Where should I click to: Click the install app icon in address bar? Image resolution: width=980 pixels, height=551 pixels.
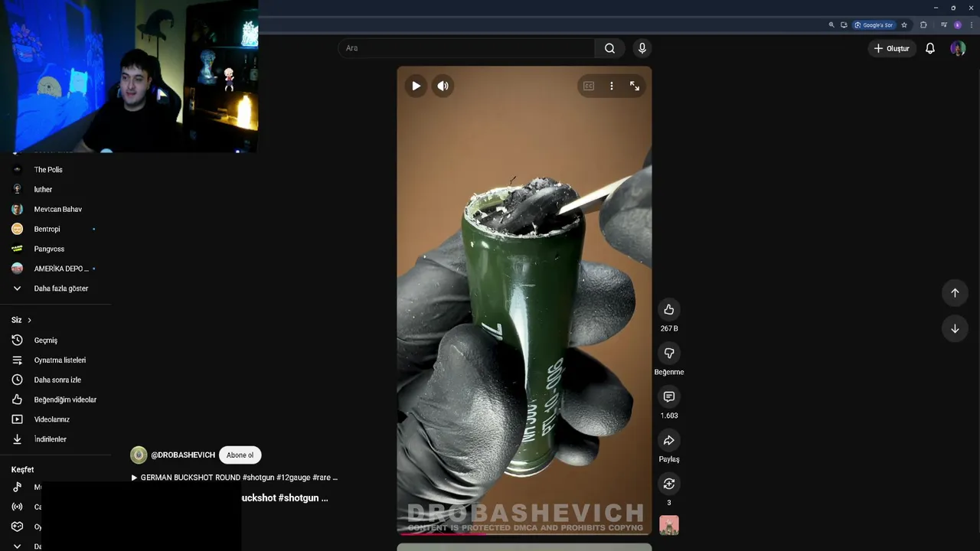844,24
